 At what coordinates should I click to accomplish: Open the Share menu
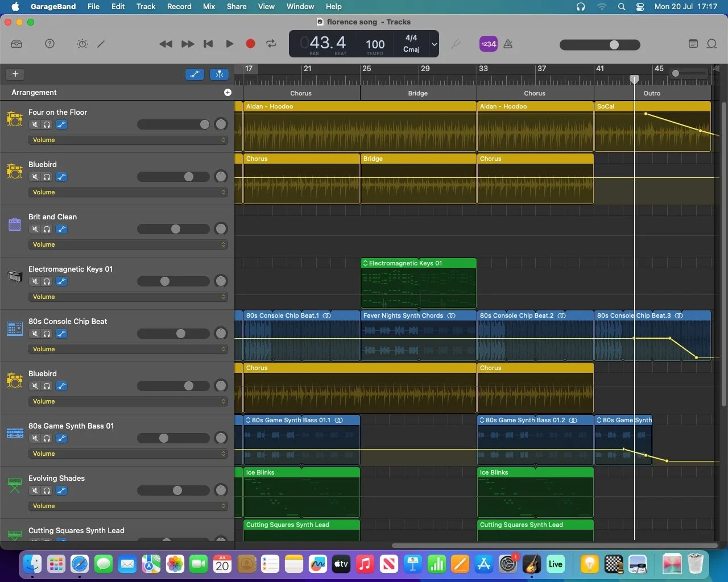coord(237,7)
